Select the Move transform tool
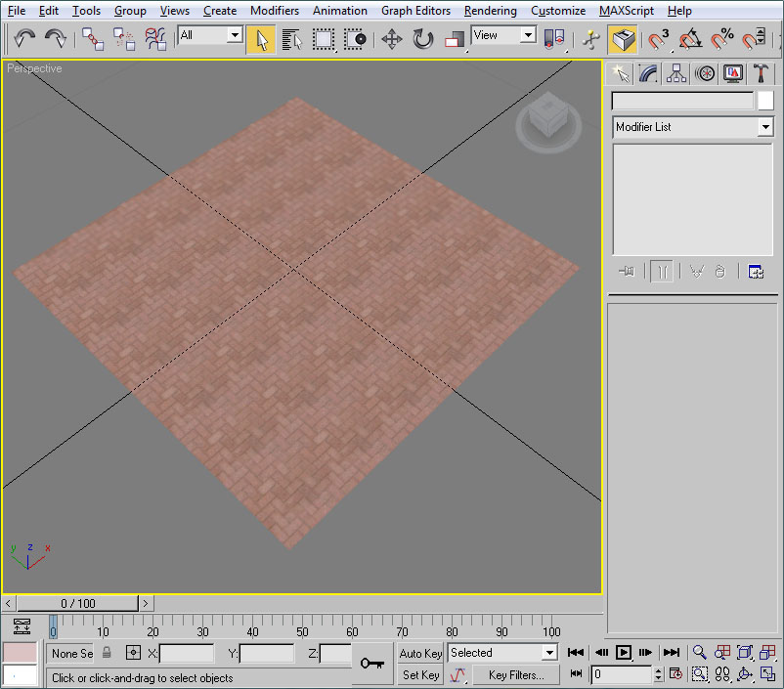This screenshot has width=784, height=689. coord(391,39)
